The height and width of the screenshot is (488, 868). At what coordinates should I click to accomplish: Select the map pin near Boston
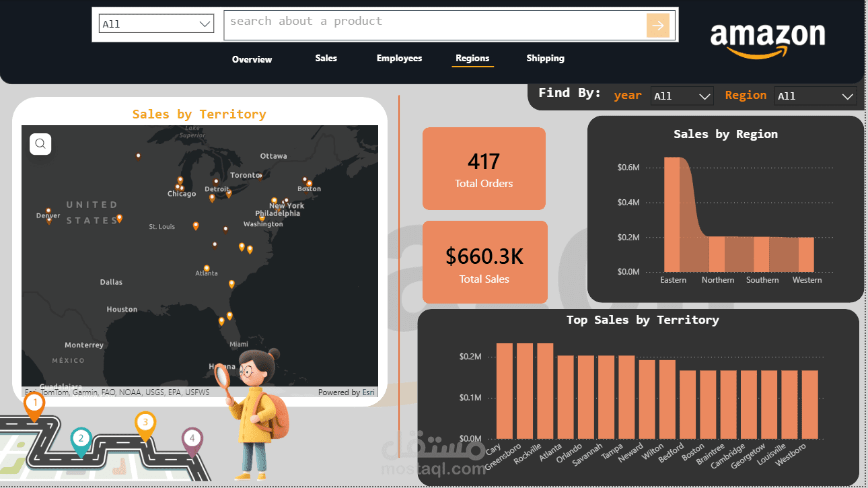click(x=309, y=184)
